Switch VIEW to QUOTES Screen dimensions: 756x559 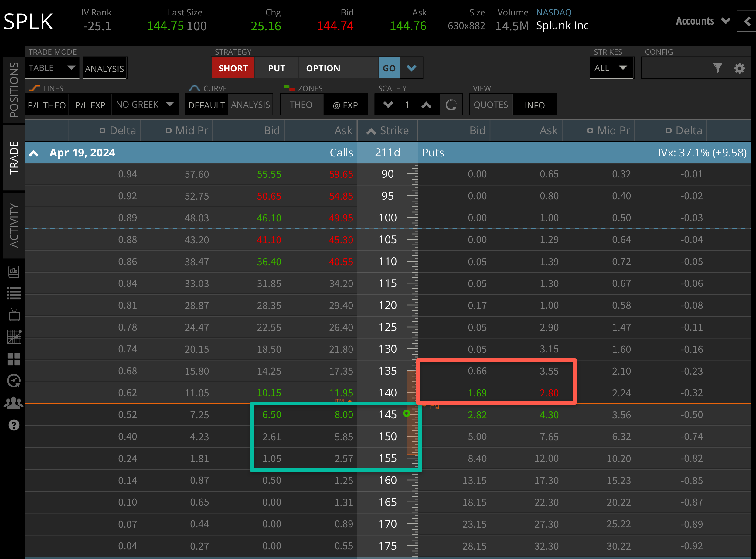point(491,105)
